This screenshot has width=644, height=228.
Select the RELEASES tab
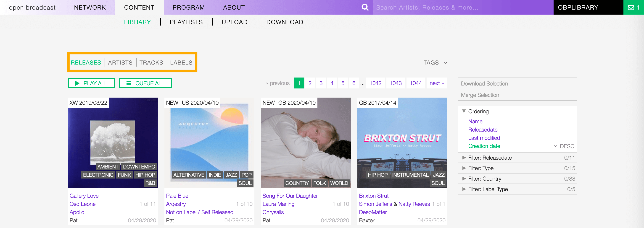[x=86, y=62]
